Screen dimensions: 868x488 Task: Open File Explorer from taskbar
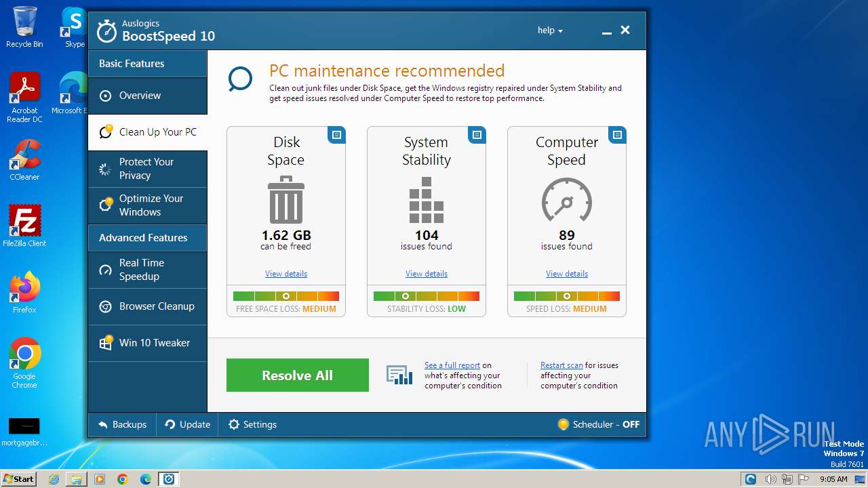[77, 479]
